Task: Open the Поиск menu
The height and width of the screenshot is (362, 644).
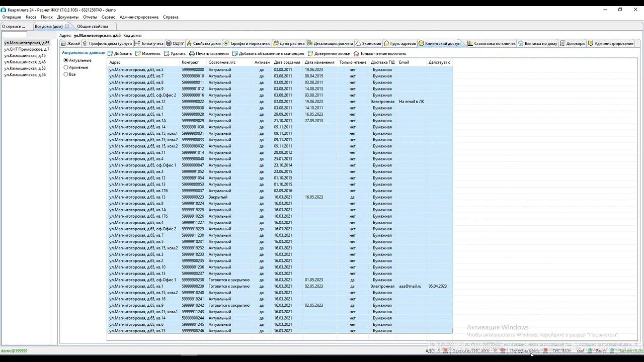Action: coord(47,17)
